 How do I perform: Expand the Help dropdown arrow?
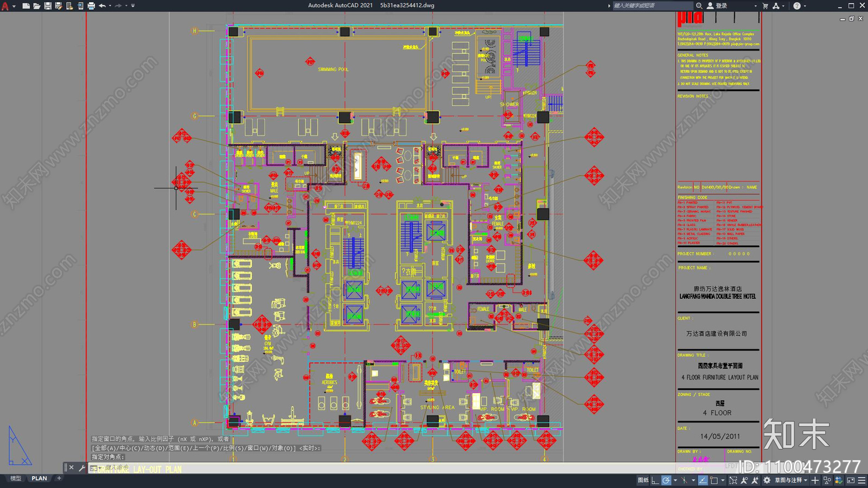point(805,6)
